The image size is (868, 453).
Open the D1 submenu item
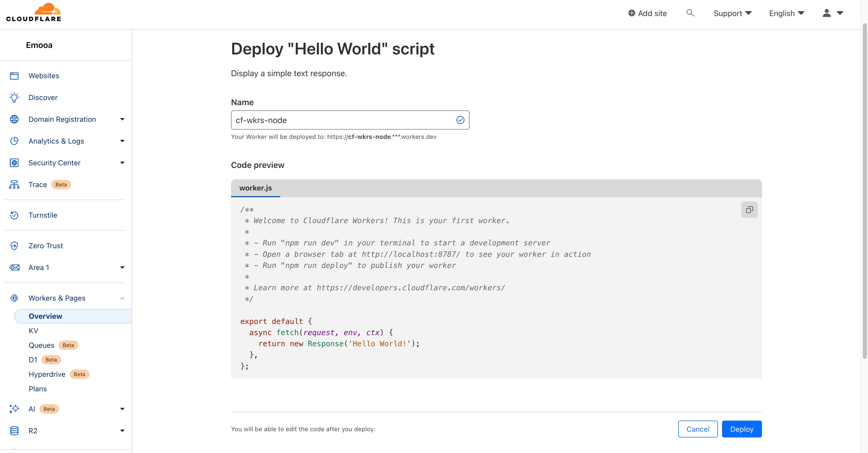33,360
